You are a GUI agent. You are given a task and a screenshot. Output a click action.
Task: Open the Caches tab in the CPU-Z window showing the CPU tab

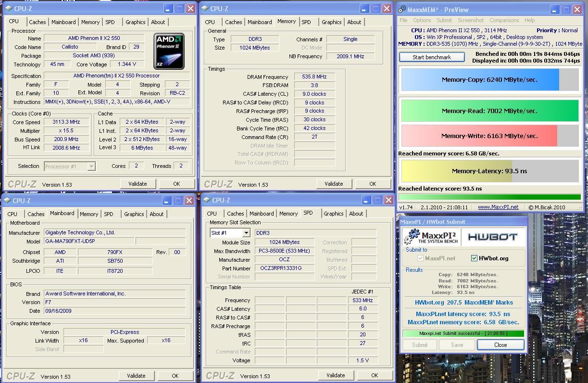[38, 22]
